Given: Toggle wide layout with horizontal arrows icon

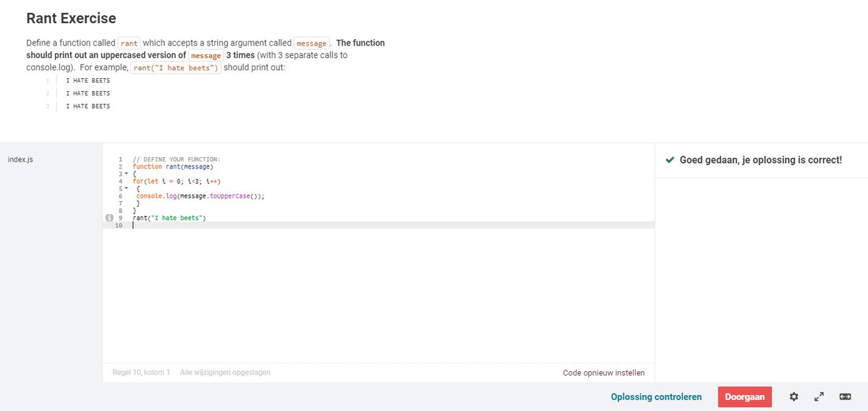Looking at the screenshot, I should pos(845,397).
